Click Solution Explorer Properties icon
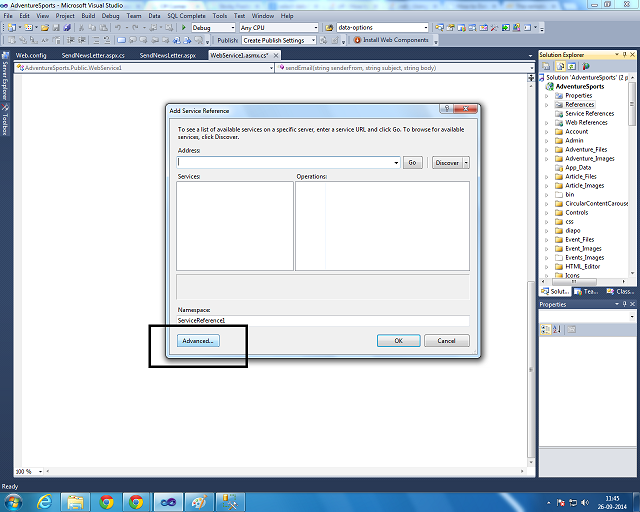Image resolution: width=640 pixels, height=512 pixels. [546, 66]
